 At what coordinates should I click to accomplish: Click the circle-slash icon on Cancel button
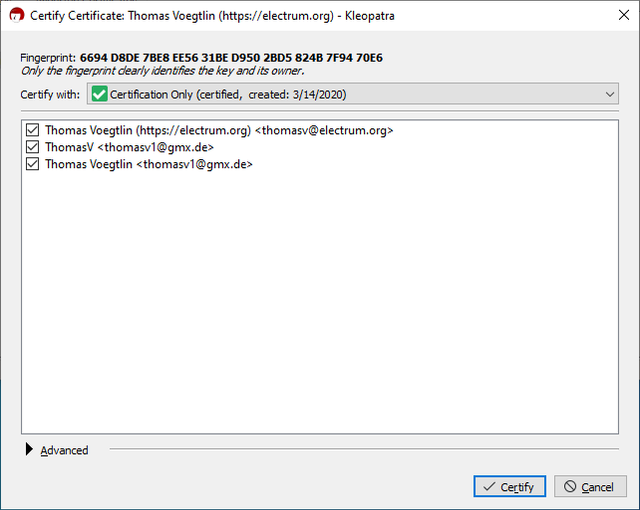pos(570,486)
